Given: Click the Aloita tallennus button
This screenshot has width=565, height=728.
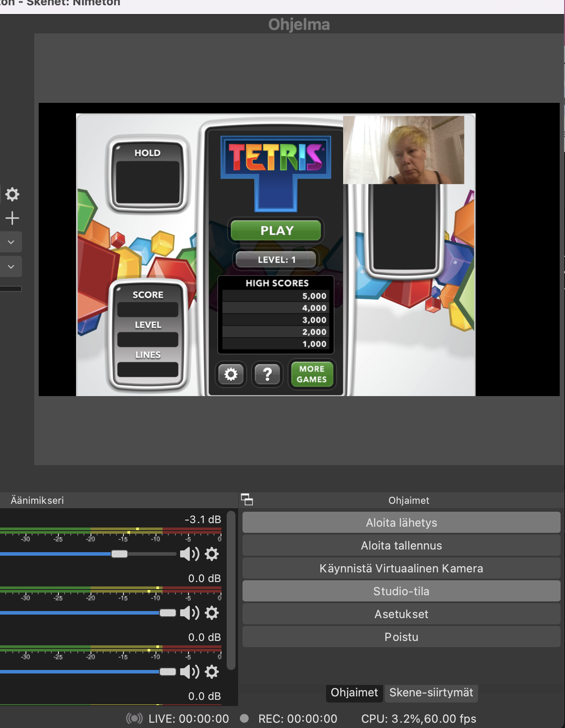Looking at the screenshot, I should tap(401, 546).
